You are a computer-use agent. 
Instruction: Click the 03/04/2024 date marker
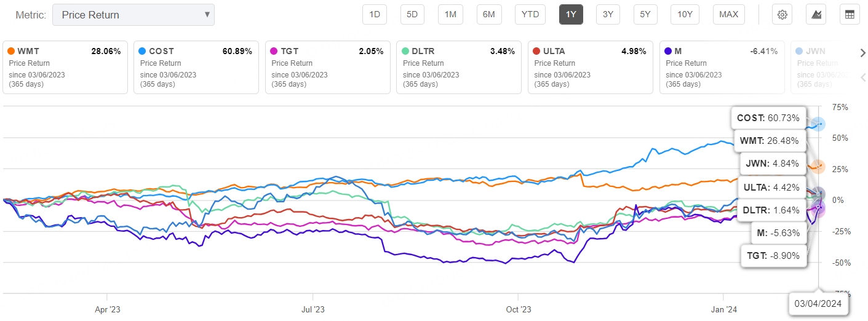point(818,303)
